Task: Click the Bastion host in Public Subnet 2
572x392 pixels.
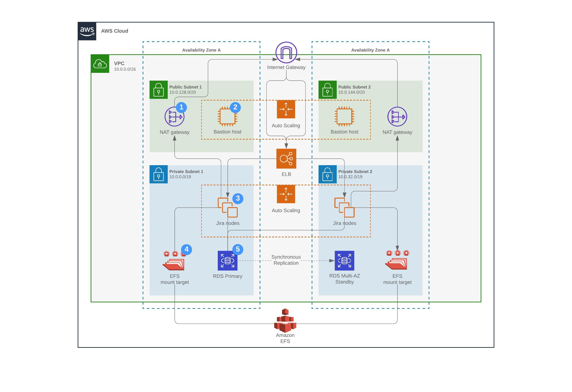Action: click(x=344, y=116)
